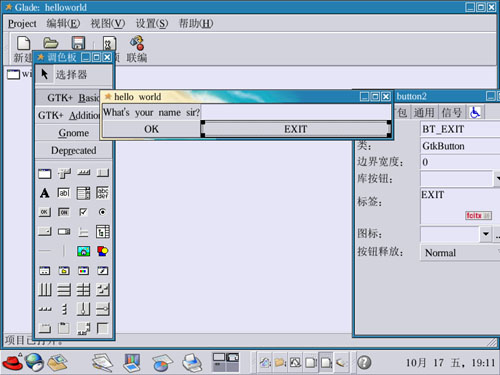This screenshot has height=375, width=500.
Task: Pick the Color Selection dialog widget
Action: [x=83, y=271]
